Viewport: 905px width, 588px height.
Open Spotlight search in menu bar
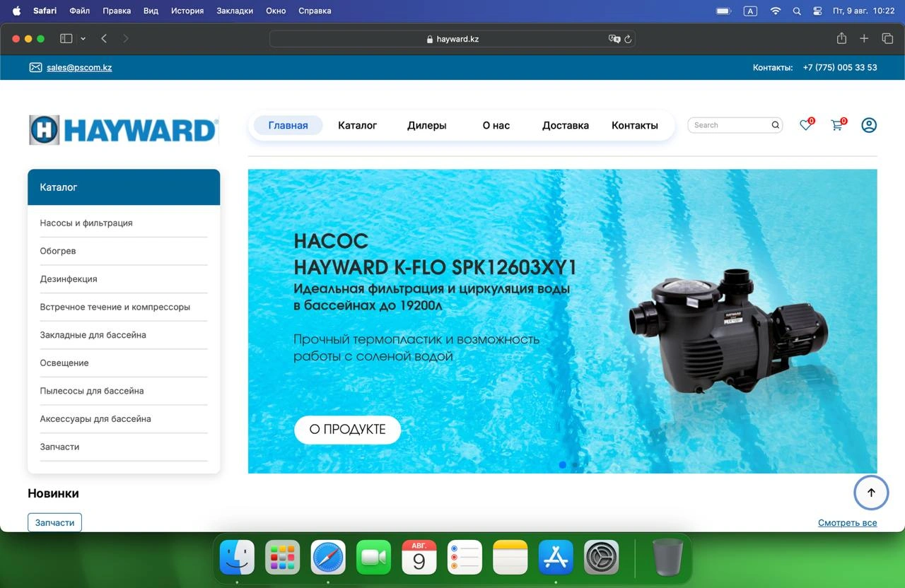point(797,11)
